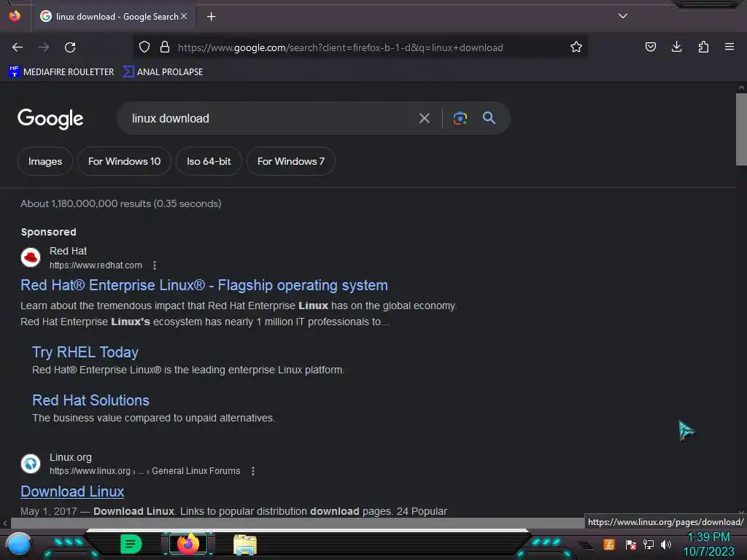The image size is (747, 560).
Task: Open the Try RHEL Today link
Action: coord(85,352)
